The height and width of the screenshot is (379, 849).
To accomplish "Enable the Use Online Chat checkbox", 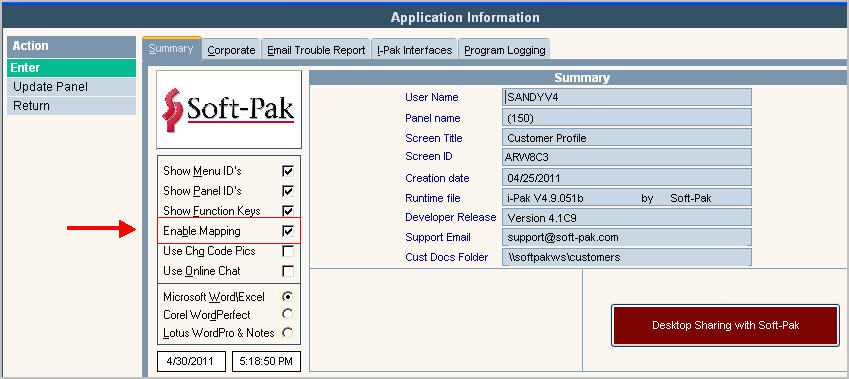I will click(288, 271).
